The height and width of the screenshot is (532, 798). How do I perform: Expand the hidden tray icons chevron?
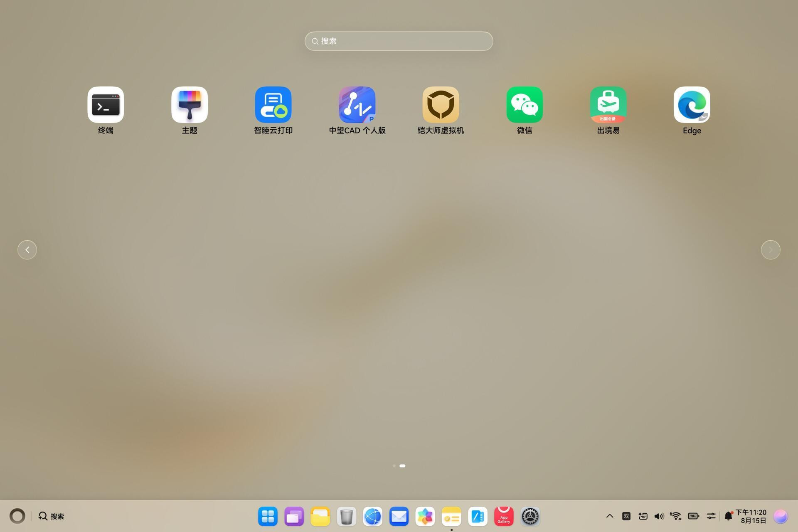point(610,516)
